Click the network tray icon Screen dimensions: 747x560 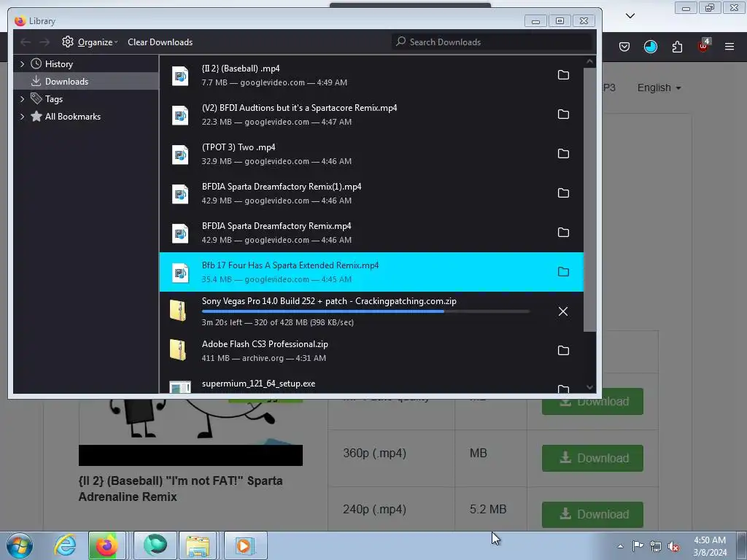click(656, 547)
